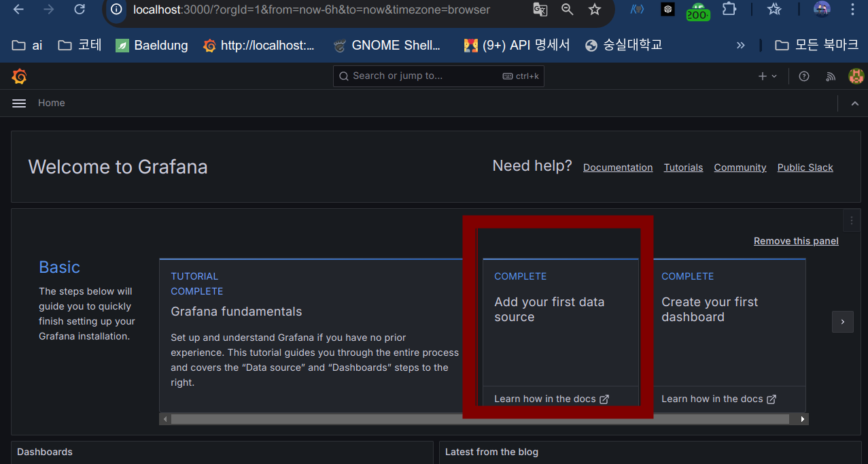Viewport: 868px width, 464px height.
Task: Open the (9+) API 명세서 bookmark
Action: 517,45
